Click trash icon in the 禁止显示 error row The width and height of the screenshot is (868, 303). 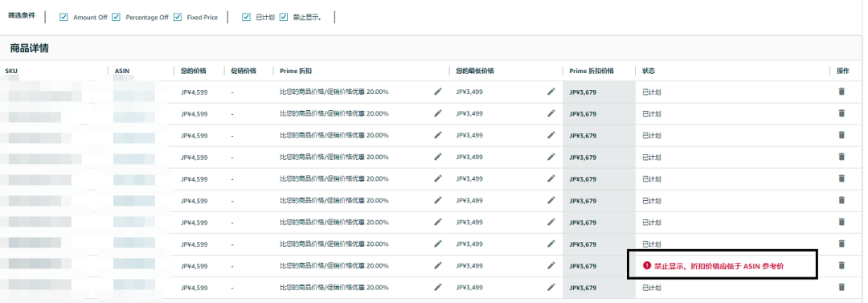(841, 265)
